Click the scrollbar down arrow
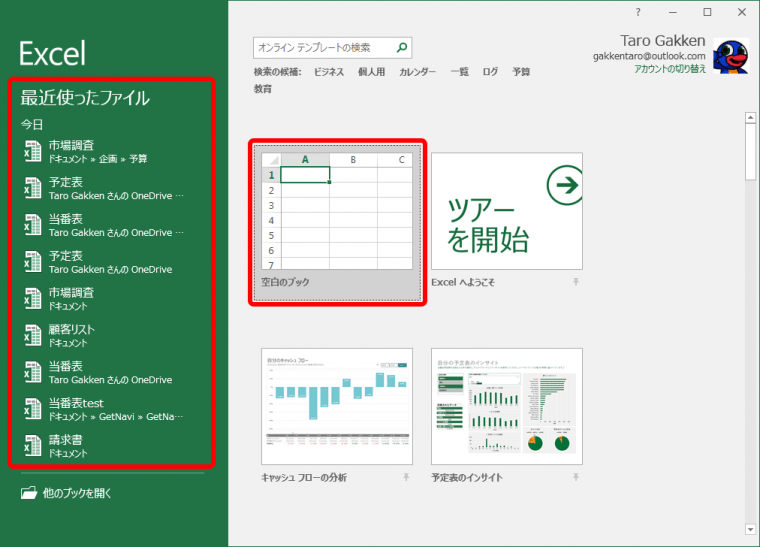 coord(750,530)
